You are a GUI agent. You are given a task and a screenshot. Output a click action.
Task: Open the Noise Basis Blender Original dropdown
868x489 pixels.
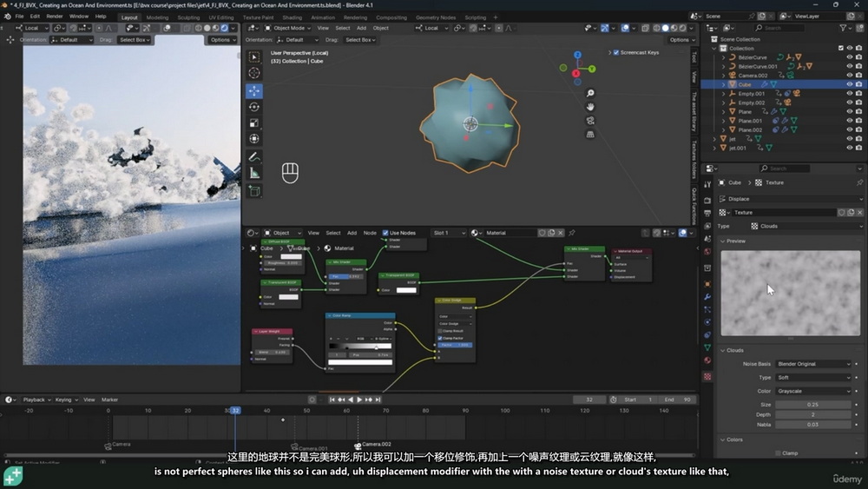point(813,364)
